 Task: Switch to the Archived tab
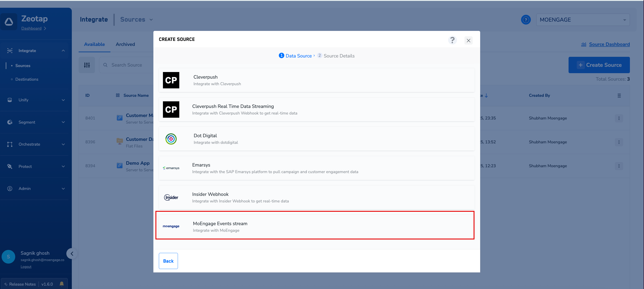pos(125,44)
